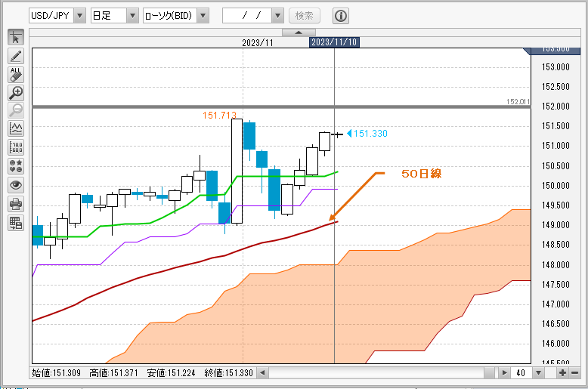
Task: Collapse the top panel with up arrow
Action: pyautogui.click(x=299, y=32)
